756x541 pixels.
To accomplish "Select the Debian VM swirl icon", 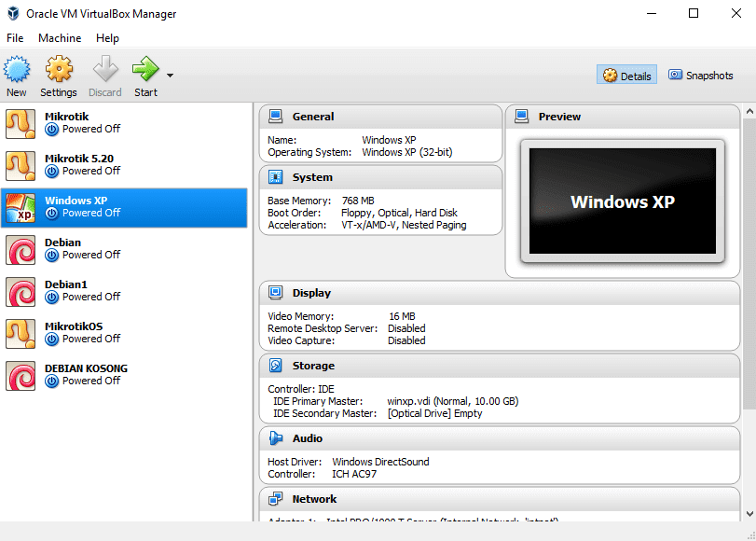I will (21, 249).
